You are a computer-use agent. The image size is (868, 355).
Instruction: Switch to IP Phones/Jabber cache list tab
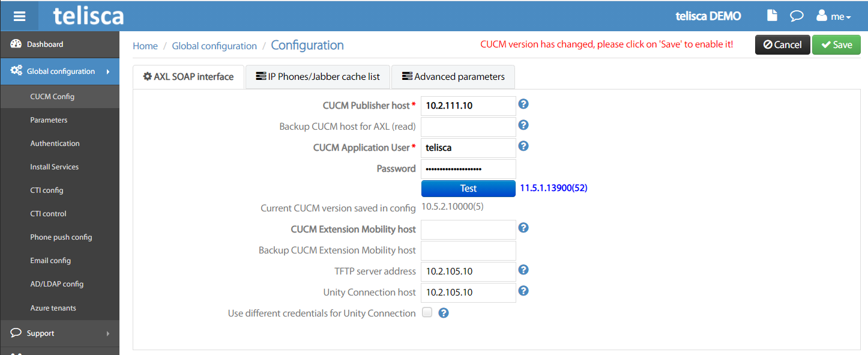(318, 77)
